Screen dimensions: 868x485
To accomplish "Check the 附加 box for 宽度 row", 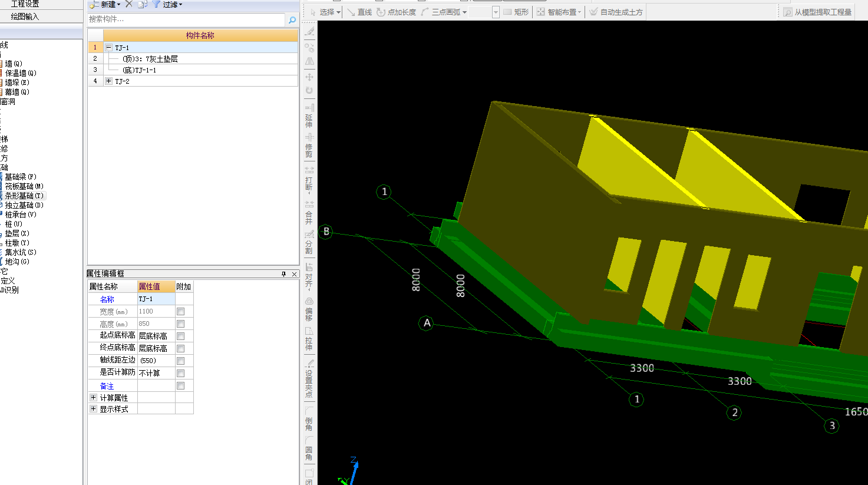I will pyautogui.click(x=181, y=311).
